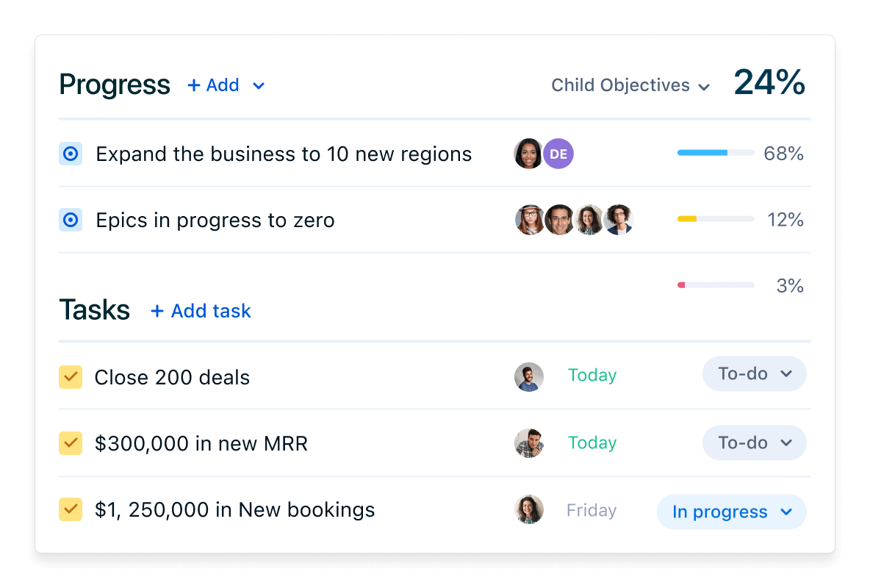The image size is (870, 588).
Task: Click the DE avatar badge
Action: pyautogui.click(x=558, y=154)
